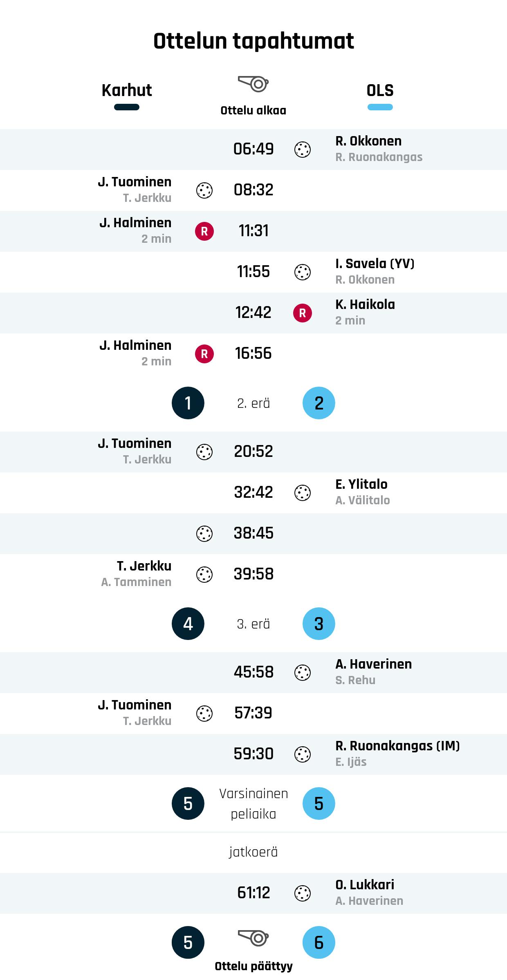Click the 2. erä period label
The height and width of the screenshot is (980, 507).
coord(253,403)
